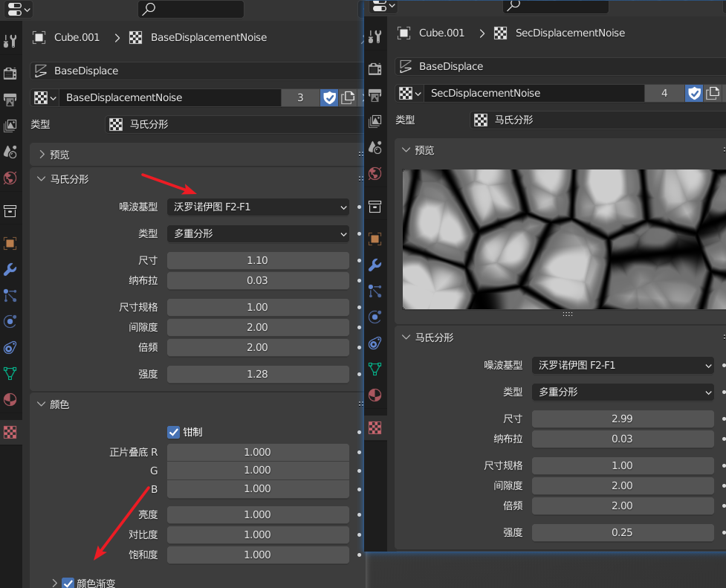Open Object properties tab in right panel
This screenshot has width=726, height=588.
pos(375,239)
